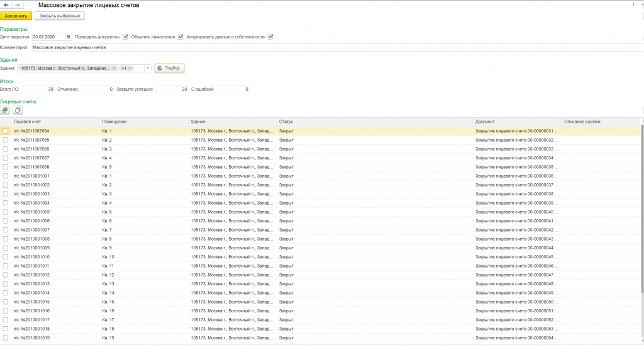Screen dimensions: 644x347
Task: Click document Закрытие лицевого счета 00-00000036
Action: (517, 176)
